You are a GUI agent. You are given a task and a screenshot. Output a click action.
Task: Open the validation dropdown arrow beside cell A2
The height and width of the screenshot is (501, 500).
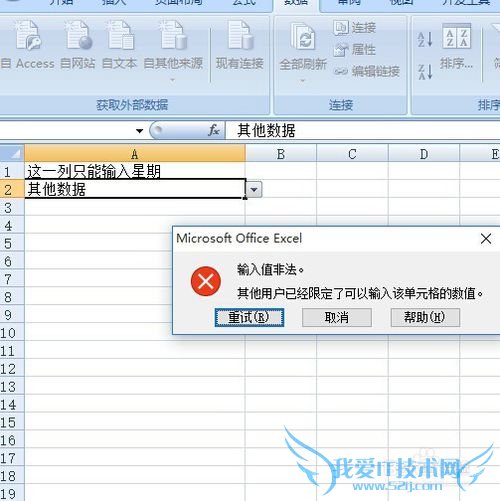(254, 190)
